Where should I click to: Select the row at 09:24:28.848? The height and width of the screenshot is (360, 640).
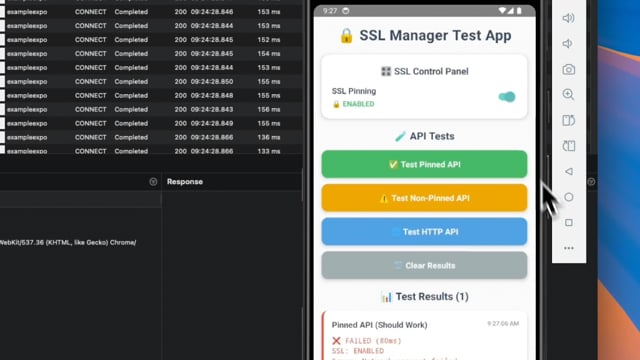pyautogui.click(x=151, y=96)
